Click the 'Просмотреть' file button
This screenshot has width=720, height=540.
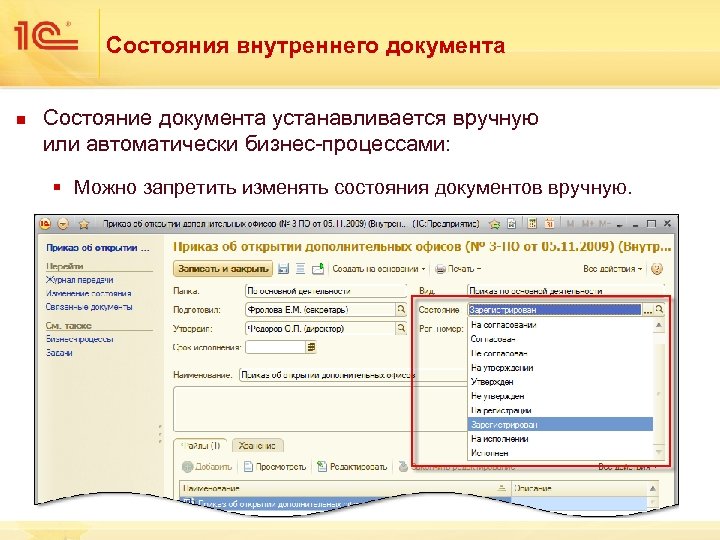[x=275, y=467]
